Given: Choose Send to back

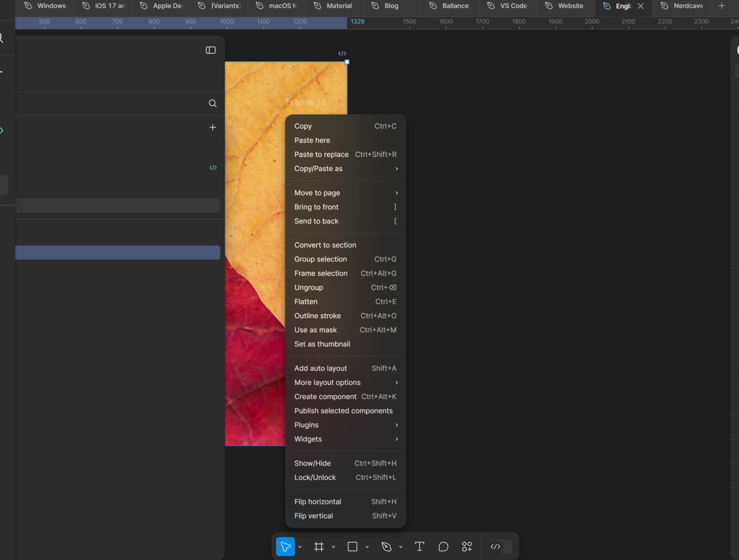Looking at the screenshot, I should tap(345, 221).
